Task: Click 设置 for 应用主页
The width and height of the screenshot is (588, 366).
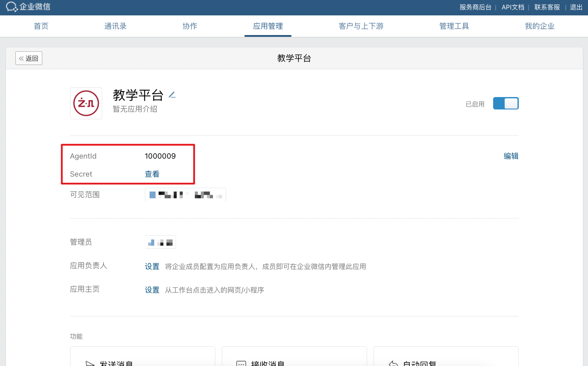Action: [152, 290]
